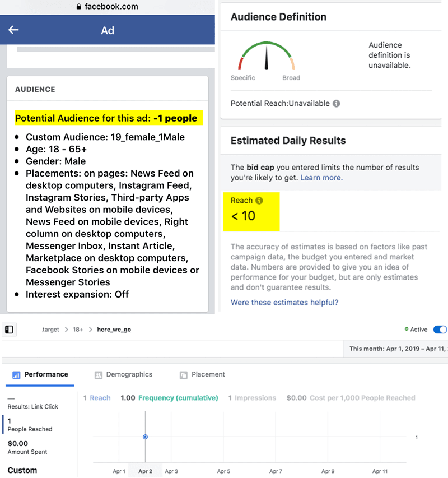Switch to the Performance tab
This screenshot has height=478, width=448.
point(40,375)
